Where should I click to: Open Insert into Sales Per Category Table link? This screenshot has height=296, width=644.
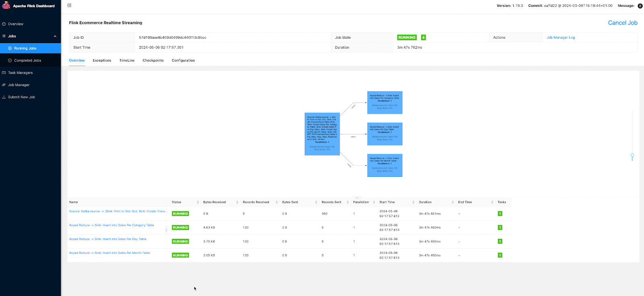111,225
